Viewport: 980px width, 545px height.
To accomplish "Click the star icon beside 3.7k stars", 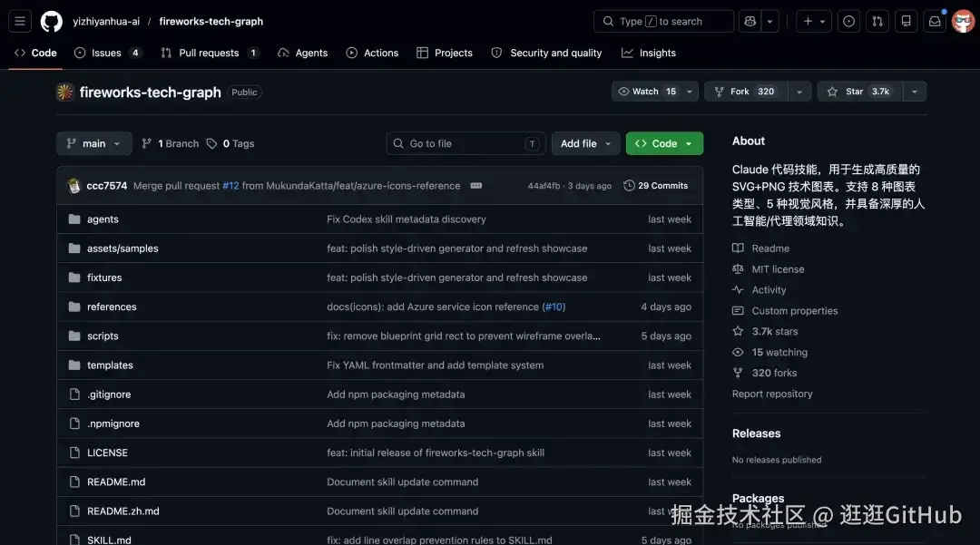I will click(x=738, y=331).
